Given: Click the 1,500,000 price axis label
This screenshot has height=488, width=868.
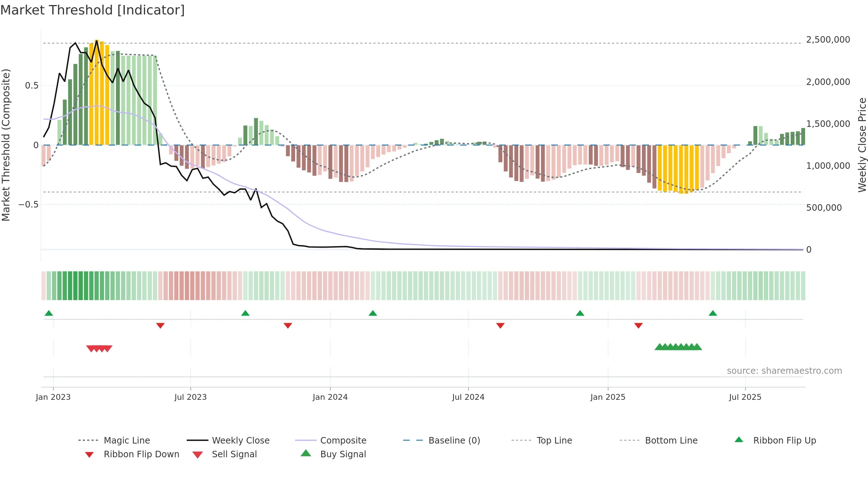Looking at the screenshot, I should 828,124.
